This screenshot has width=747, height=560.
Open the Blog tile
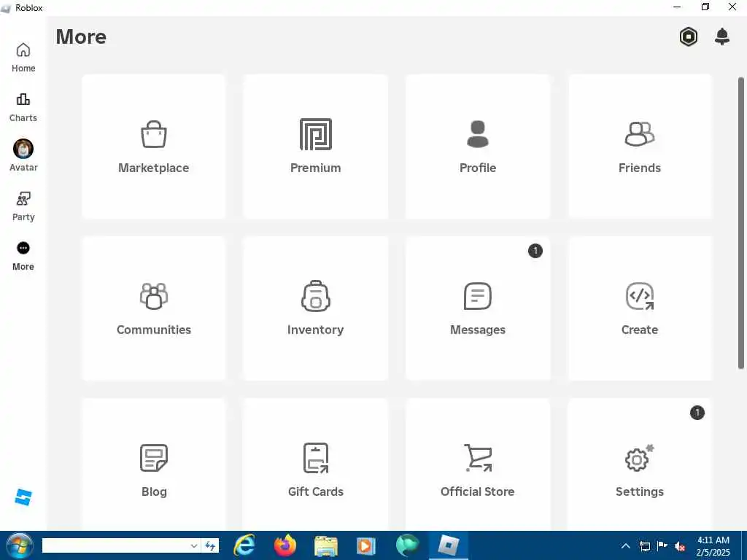153,464
